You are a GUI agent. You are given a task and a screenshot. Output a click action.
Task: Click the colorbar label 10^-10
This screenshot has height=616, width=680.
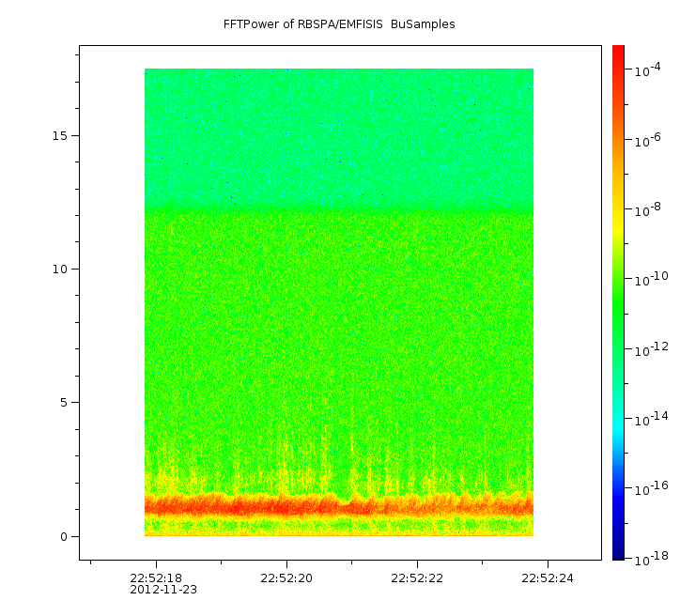click(x=652, y=279)
